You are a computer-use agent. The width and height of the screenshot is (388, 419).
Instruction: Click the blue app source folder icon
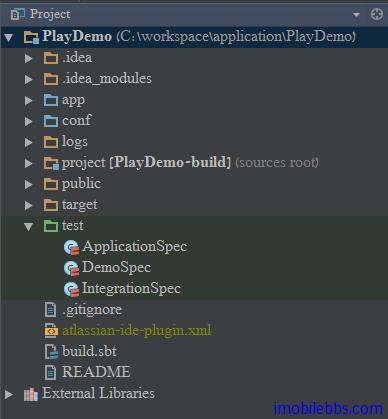(51, 100)
